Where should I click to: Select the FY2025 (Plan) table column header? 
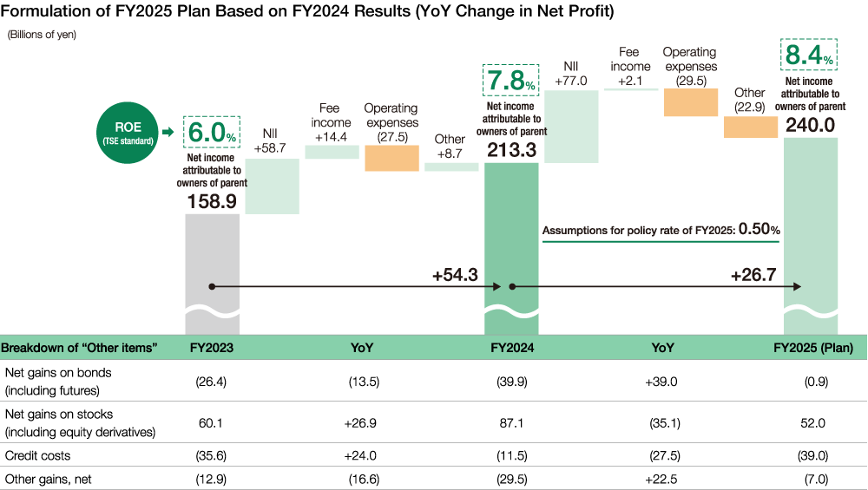813,348
